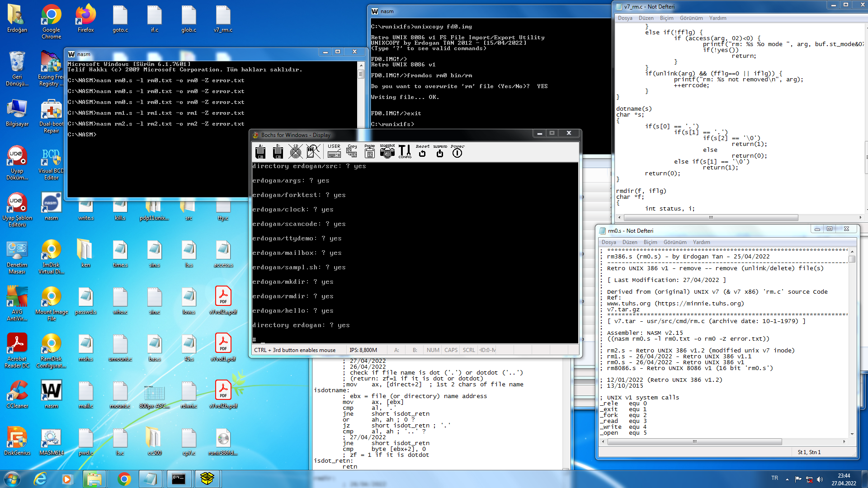Select CCleaner desktop icon
The width and height of the screenshot is (868, 488).
click(x=17, y=394)
